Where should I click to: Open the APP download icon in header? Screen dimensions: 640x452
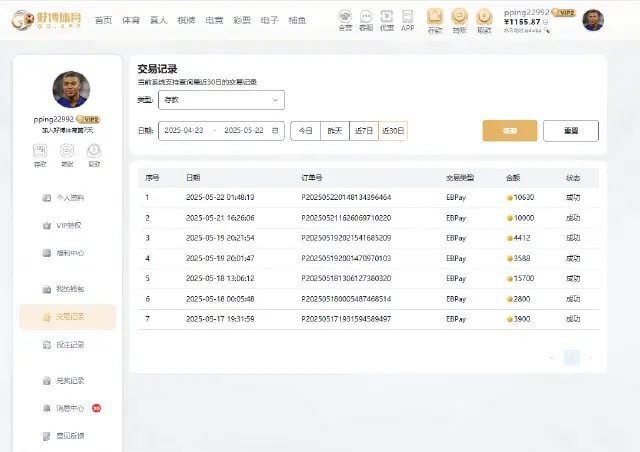click(407, 18)
